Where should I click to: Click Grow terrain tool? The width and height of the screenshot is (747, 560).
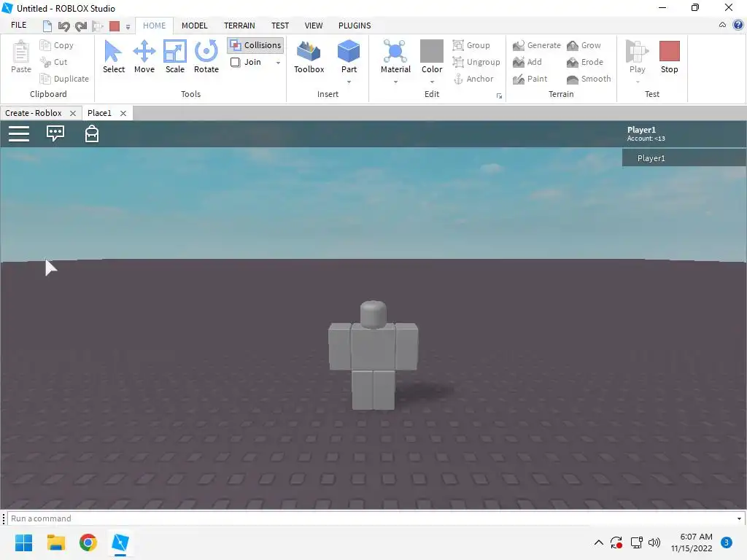point(584,45)
